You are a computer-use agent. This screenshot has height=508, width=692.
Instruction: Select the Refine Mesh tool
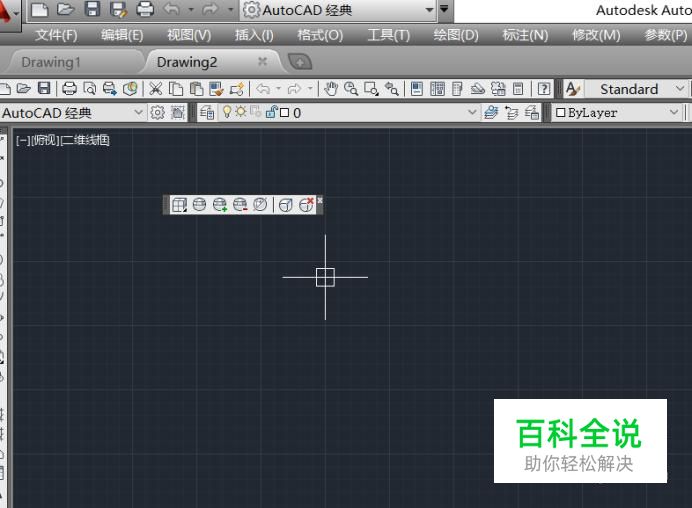260,205
